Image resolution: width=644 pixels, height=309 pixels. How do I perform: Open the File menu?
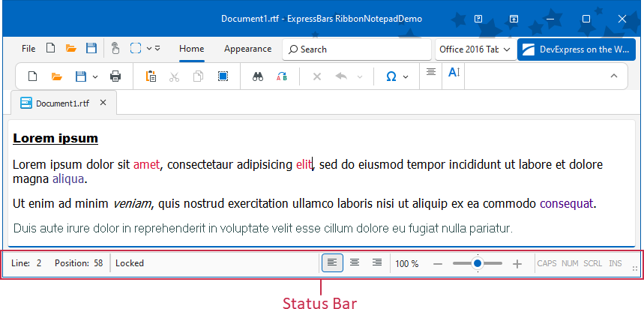(28, 49)
